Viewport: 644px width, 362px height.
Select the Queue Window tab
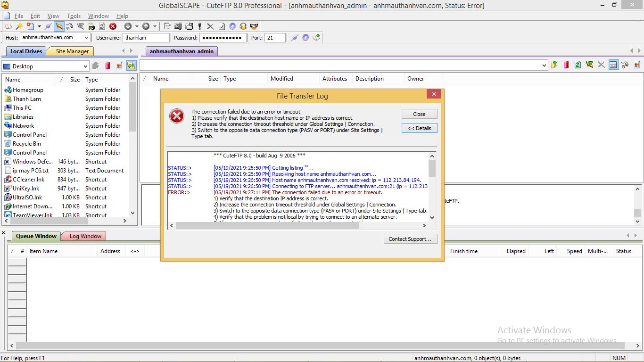pos(36,236)
